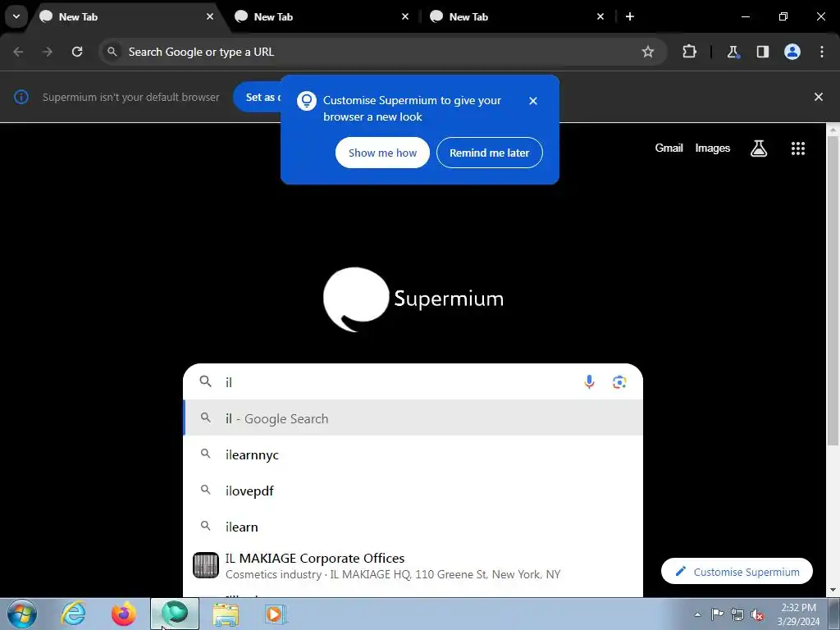Click the page vertical scrollbar
The image size is (840, 630).
tap(833, 290)
